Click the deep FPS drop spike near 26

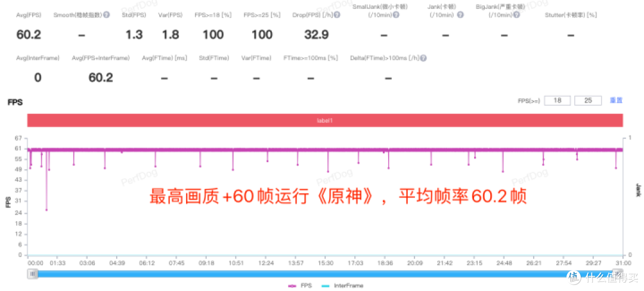pos(47,209)
